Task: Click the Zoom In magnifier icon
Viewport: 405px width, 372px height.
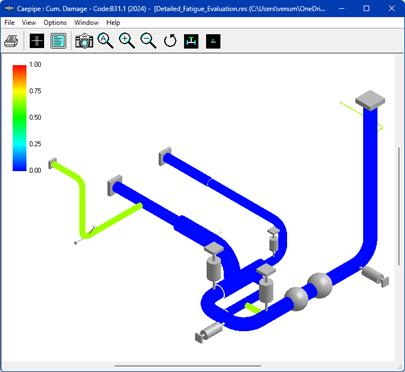Action: click(x=127, y=41)
